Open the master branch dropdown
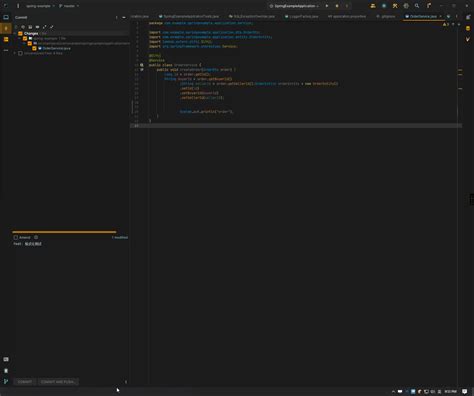Image resolution: width=474 pixels, height=396 pixels. click(x=69, y=6)
